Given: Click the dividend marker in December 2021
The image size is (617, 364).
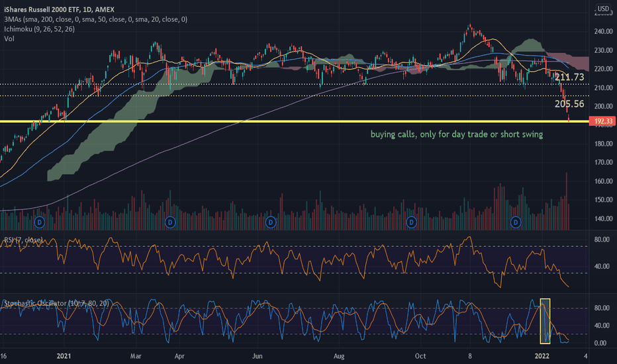Looking at the screenshot, I should point(516,222).
